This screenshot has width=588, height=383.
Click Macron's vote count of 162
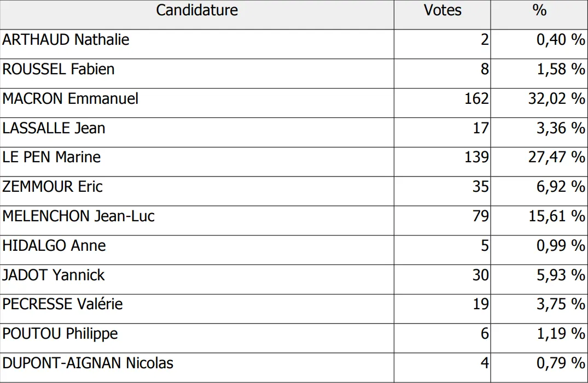pyautogui.click(x=475, y=99)
